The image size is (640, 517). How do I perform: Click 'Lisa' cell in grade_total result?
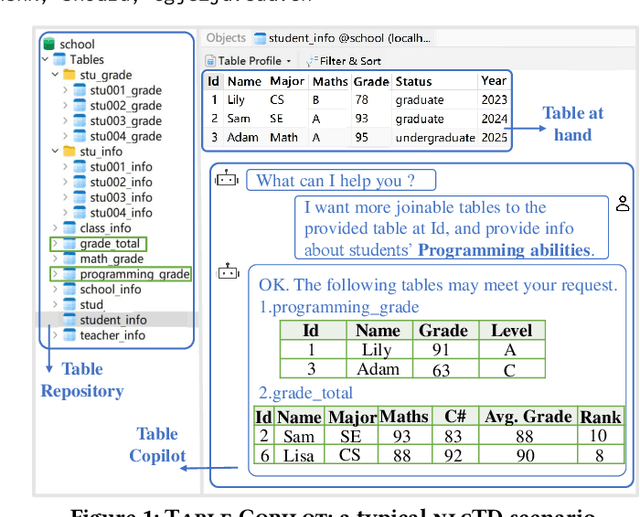pyautogui.click(x=299, y=456)
